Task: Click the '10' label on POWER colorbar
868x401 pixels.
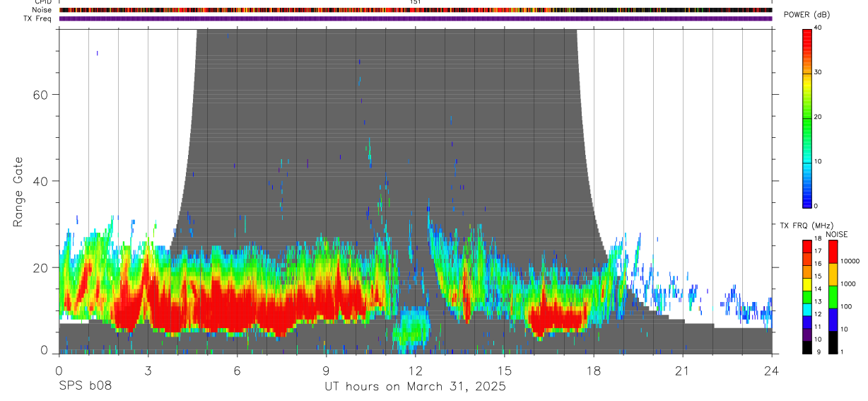Action: tap(819, 162)
